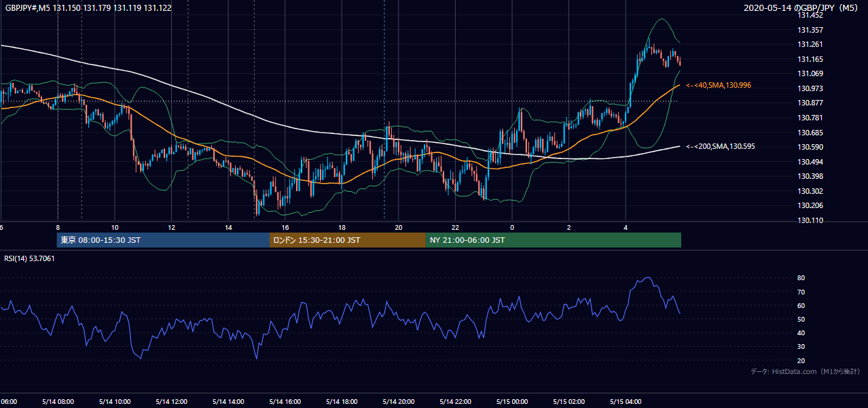Click the 5/14 08:00 date label

(x=58, y=401)
